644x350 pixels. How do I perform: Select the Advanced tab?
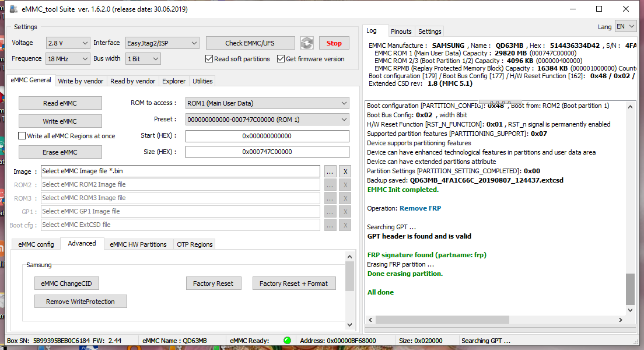[x=82, y=243]
